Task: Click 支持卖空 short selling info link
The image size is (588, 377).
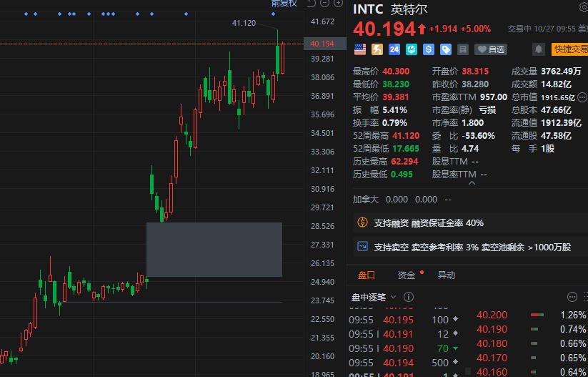Action: 472,247
